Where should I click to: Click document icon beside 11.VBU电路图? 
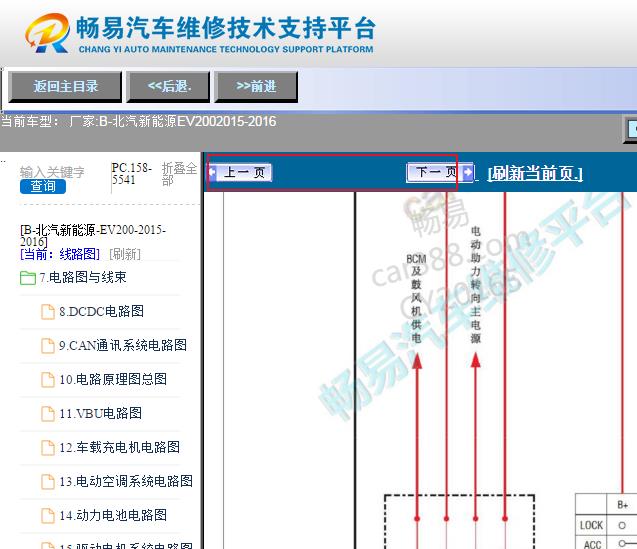48,414
